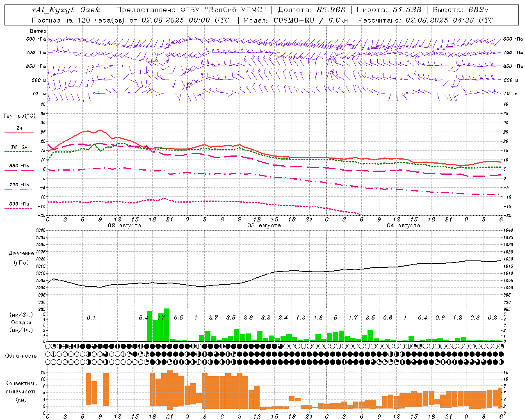Click the Осадки precipitation label
Screen dimensions: 525x420
tap(21, 322)
